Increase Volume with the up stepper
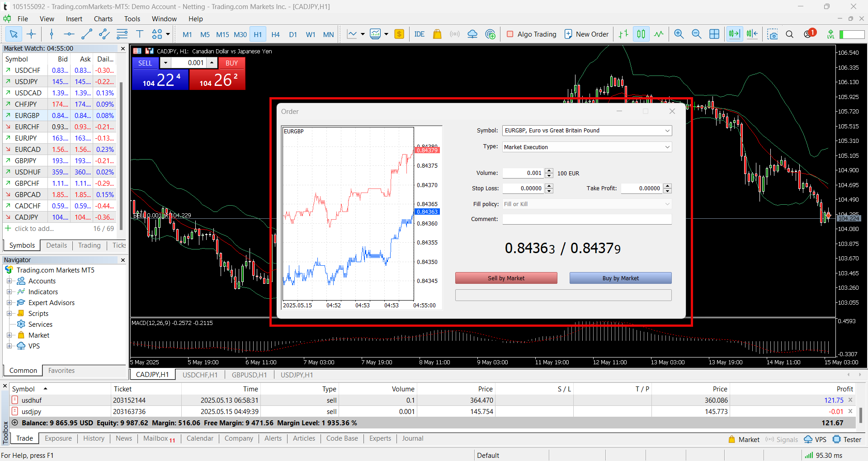 (x=549, y=170)
